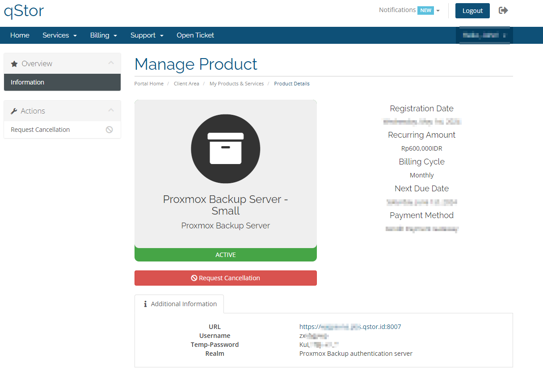Click the qStor logo
This screenshot has width=543, height=392.
tap(24, 10)
